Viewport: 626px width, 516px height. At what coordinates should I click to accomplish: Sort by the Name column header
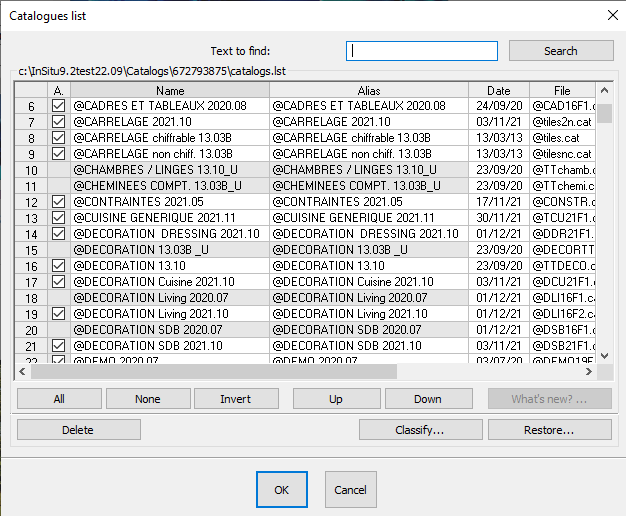(x=169, y=90)
